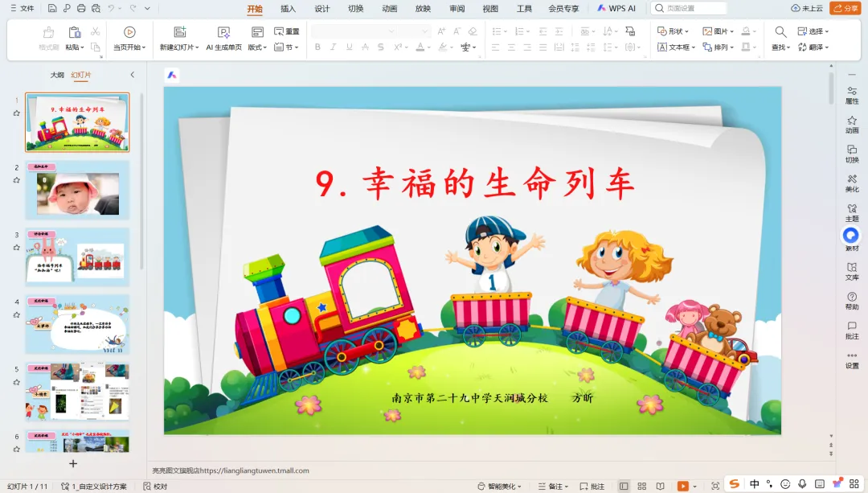Screen dimensions: 868x493
Task: Click the Find (查找) magnifier icon
Action: 780,31
